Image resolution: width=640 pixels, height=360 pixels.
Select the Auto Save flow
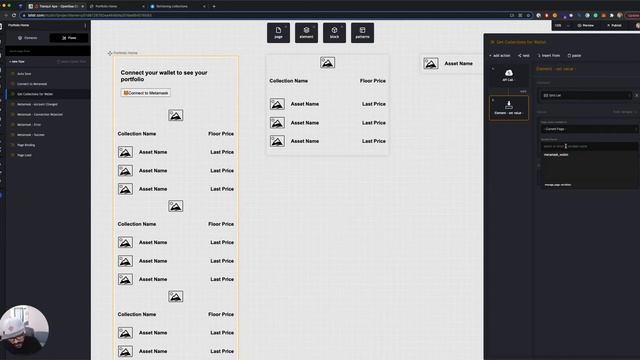(48, 74)
